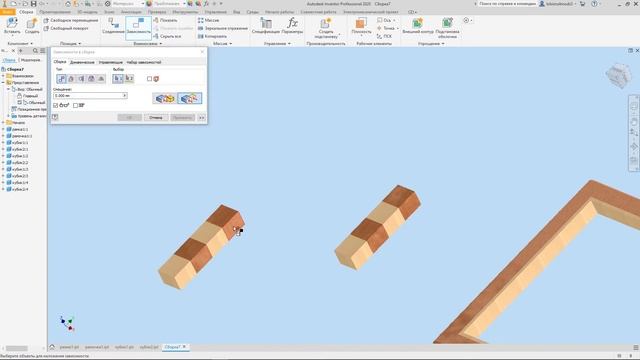This screenshot has height=360, width=640.
Task: Open the Вид ribbon tab
Action: tap(236, 12)
